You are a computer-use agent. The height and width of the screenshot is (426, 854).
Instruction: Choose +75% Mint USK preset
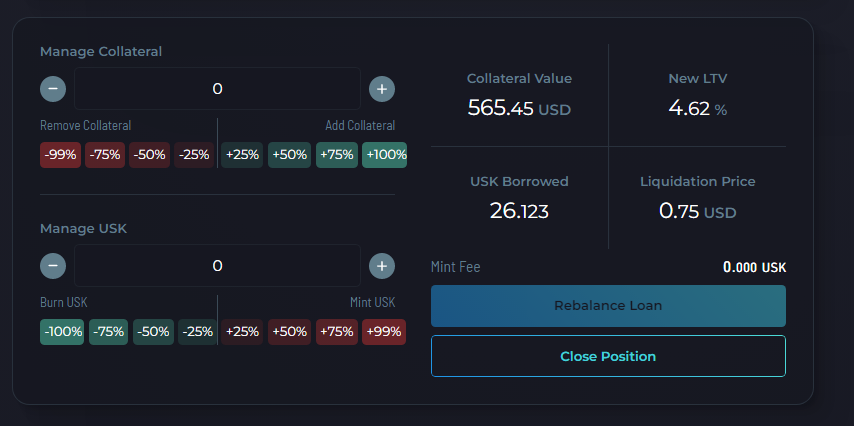(x=337, y=332)
